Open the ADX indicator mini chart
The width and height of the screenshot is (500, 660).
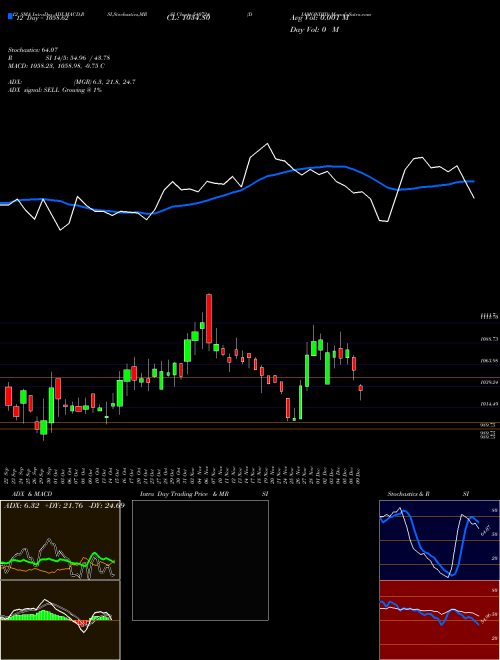(x=60, y=540)
